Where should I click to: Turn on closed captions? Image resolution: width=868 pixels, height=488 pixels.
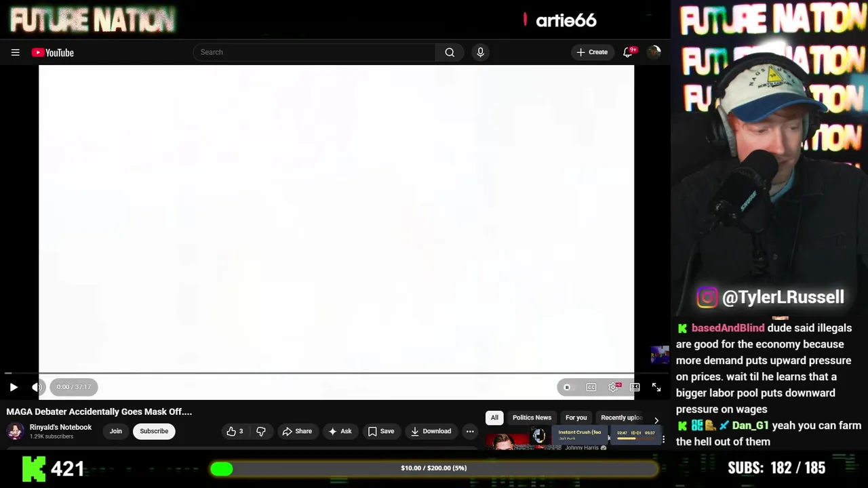click(x=591, y=387)
